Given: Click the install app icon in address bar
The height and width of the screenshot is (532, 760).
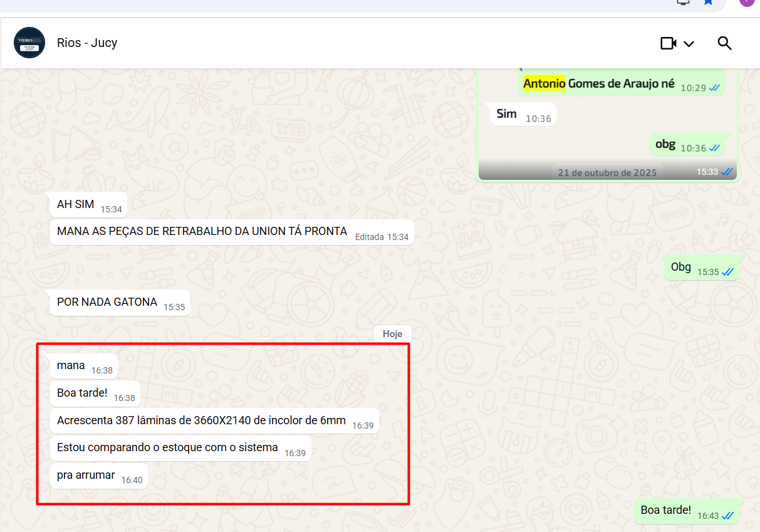Looking at the screenshot, I should pos(683,2).
